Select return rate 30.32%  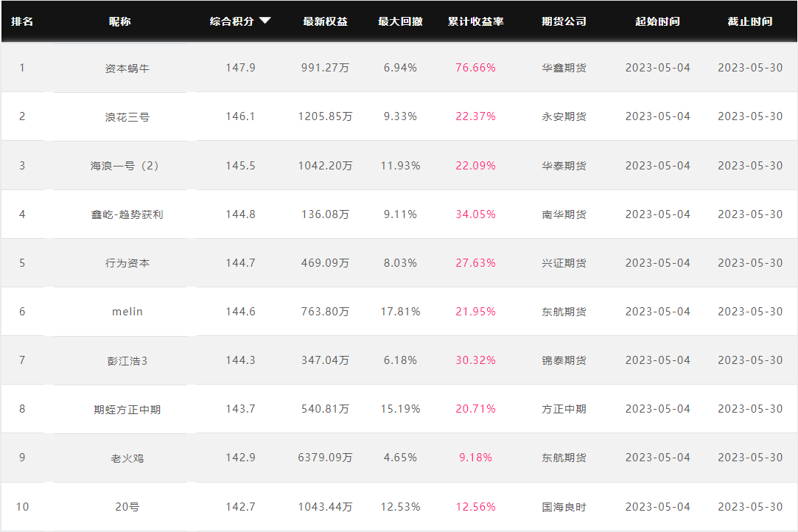[475, 360]
